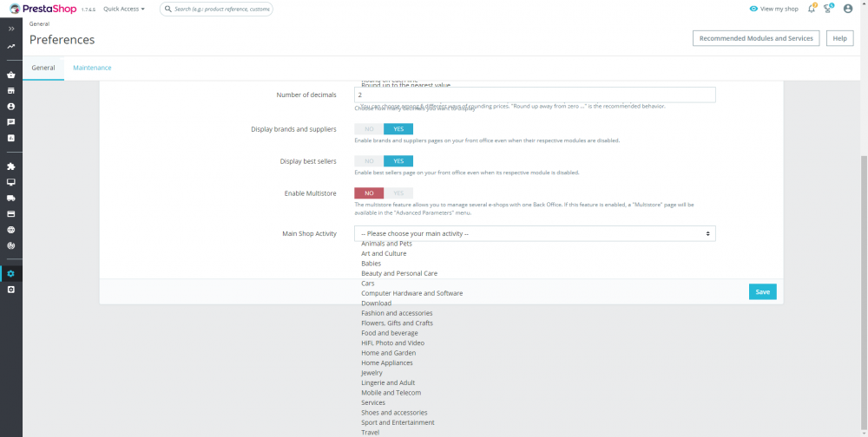
Task: Open International via the globe icon
Action: coord(11,230)
